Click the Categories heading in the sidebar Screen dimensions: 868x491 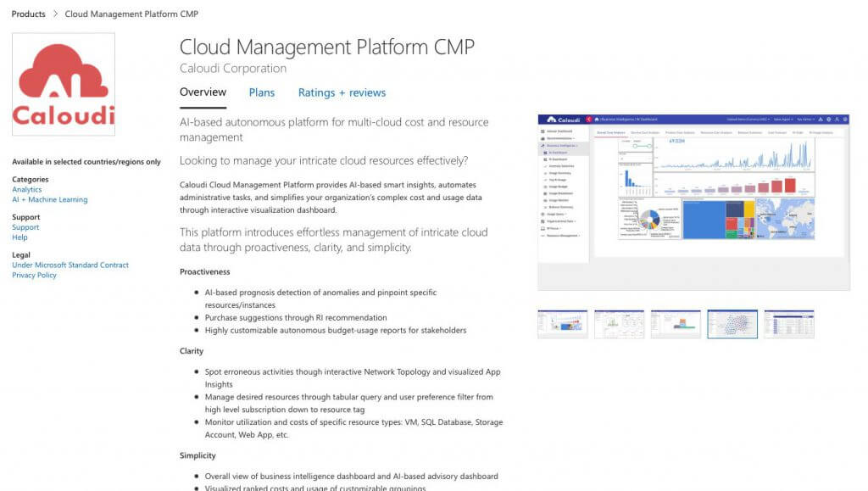tap(31, 179)
